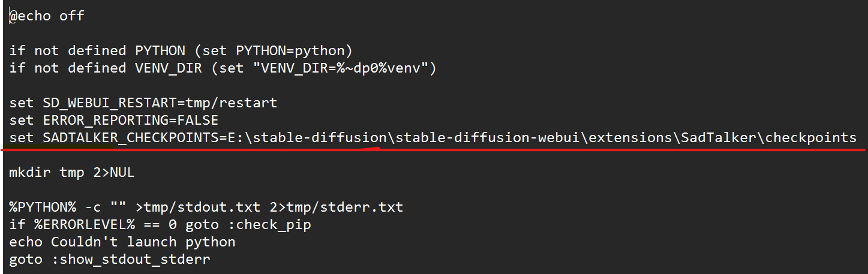This screenshot has width=868, height=274.
Task: Click the ':show_stdout_stderr' goto label
Action: [x=134, y=260]
